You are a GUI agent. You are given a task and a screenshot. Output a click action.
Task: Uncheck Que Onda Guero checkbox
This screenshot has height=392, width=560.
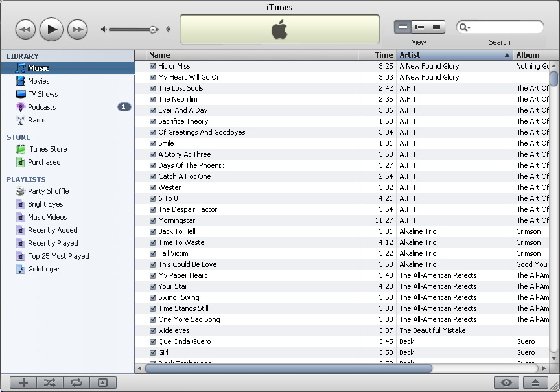(x=152, y=341)
